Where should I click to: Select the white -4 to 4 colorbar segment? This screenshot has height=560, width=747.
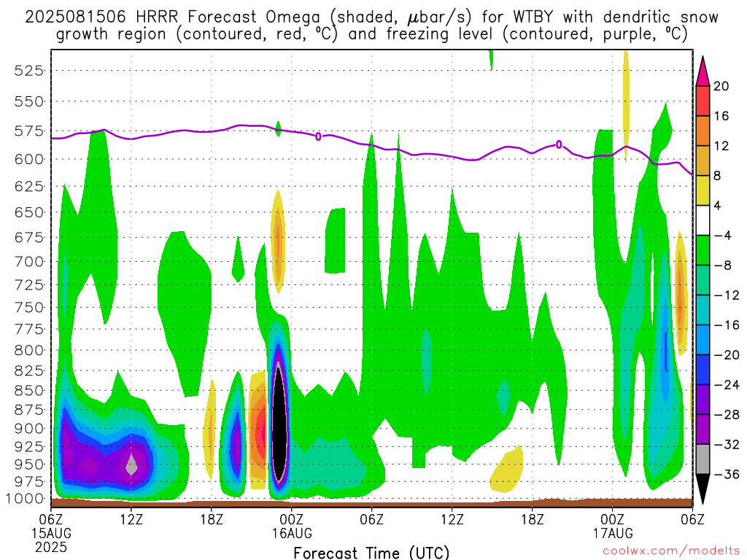click(x=703, y=220)
